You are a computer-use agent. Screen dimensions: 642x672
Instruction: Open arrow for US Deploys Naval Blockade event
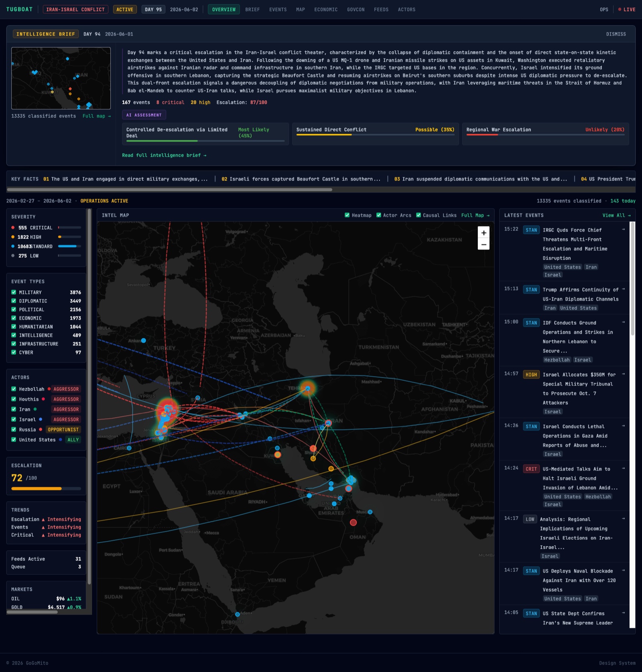coord(624,571)
